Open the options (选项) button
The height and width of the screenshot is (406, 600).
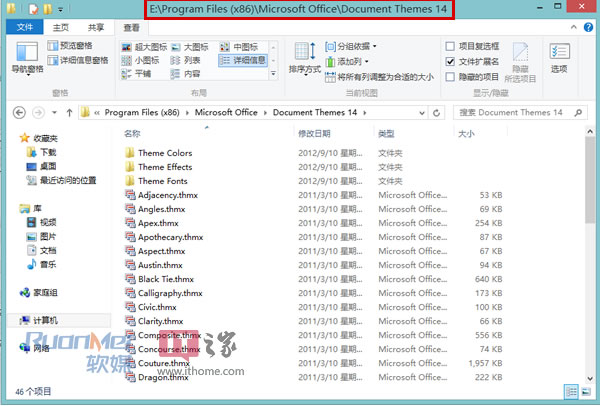[559, 58]
